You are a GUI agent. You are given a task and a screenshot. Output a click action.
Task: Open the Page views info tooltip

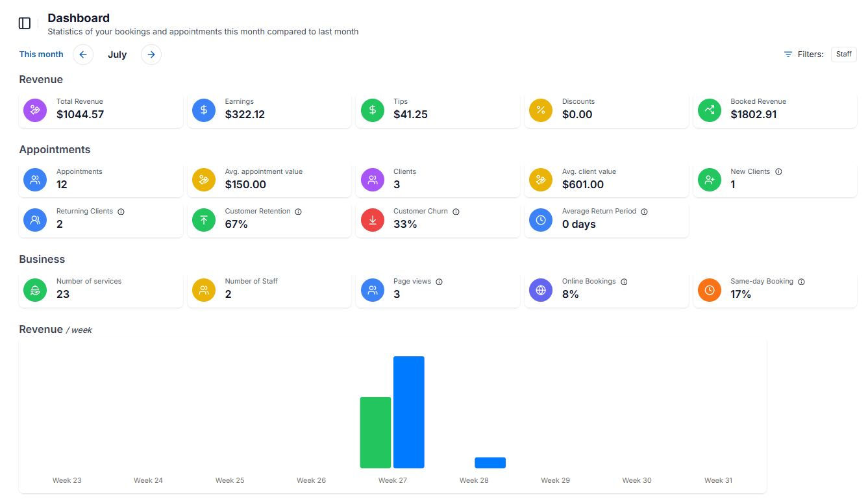439,281
